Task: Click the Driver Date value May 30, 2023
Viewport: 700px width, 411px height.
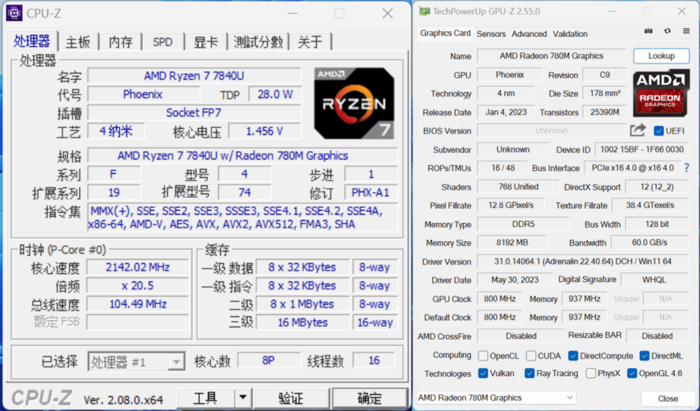Action: click(x=515, y=280)
